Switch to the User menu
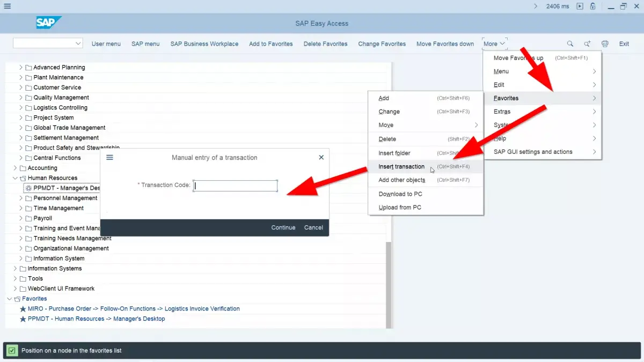The height and width of the screenshot is (362, 644). point(106,44)
